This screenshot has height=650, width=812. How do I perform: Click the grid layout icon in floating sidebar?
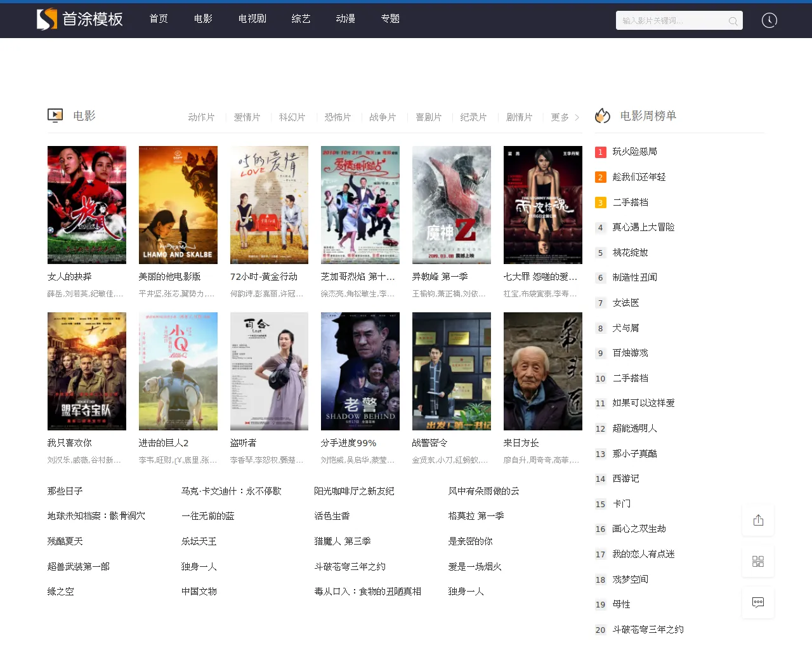758,560
